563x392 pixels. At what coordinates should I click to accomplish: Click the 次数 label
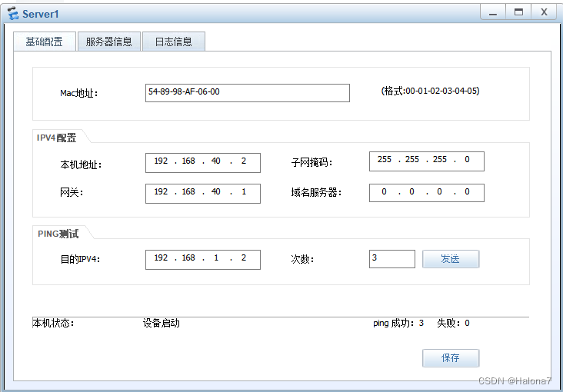(302, 259)
